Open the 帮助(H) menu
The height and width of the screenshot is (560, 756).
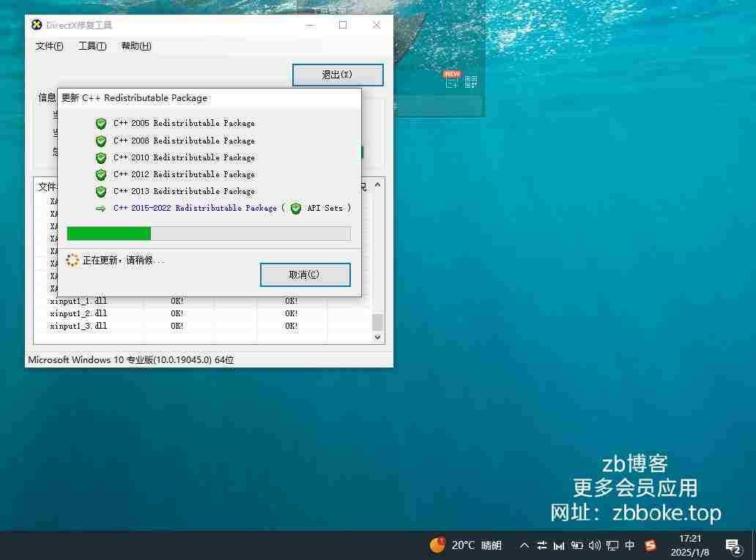pyautogui.click(x=136, y=46)
